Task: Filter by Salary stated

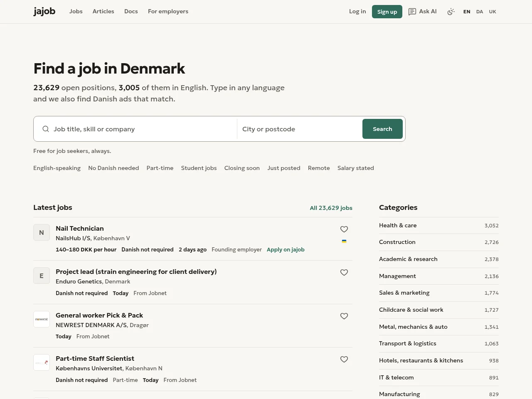Action: tap(356, 168)
